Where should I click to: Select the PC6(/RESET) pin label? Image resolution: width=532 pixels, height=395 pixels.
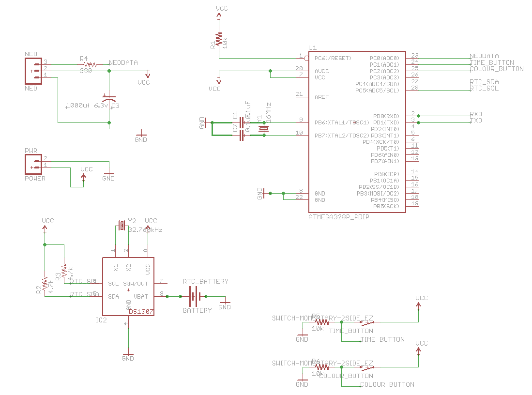(333, 59)
